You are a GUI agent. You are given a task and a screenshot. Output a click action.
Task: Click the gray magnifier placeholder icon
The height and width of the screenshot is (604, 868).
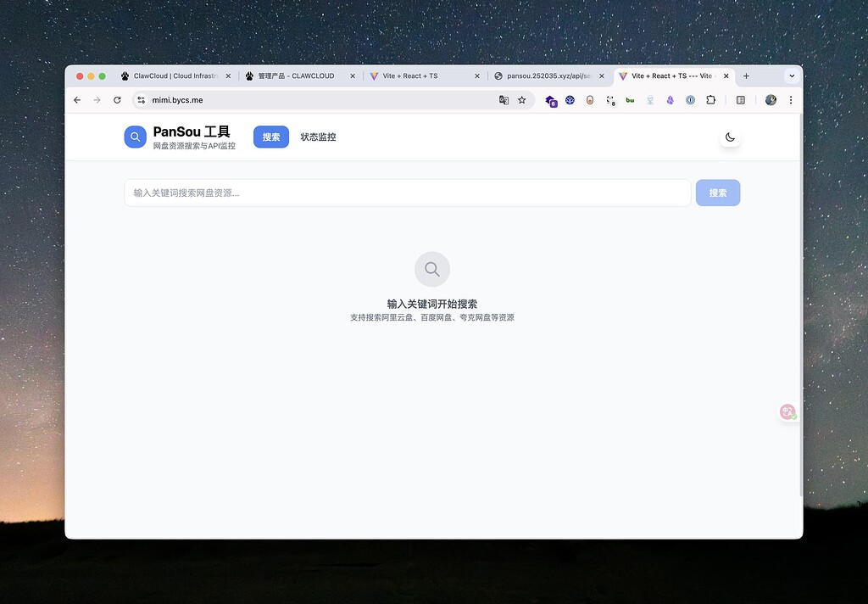432,269
